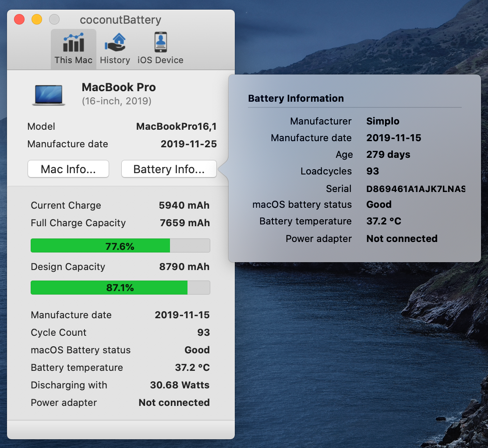Minimize the coconutBattery window
This screenshot has width=488, height=448.
click(x=37, y=19)
